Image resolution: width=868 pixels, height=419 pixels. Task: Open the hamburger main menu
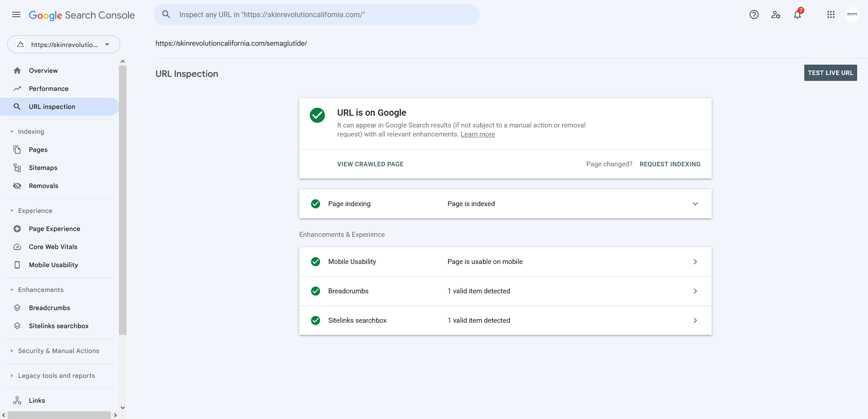[16, 14]
